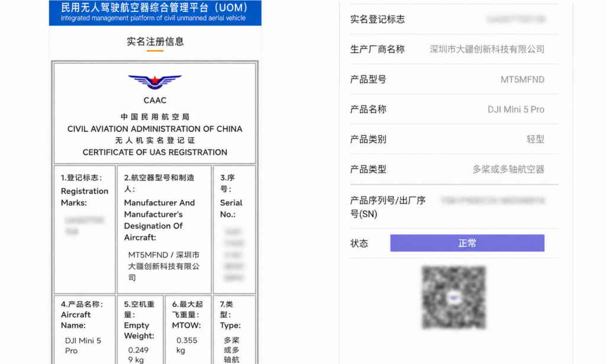
Task: Click the CAAC text under the logo
Action: point(155,101)
